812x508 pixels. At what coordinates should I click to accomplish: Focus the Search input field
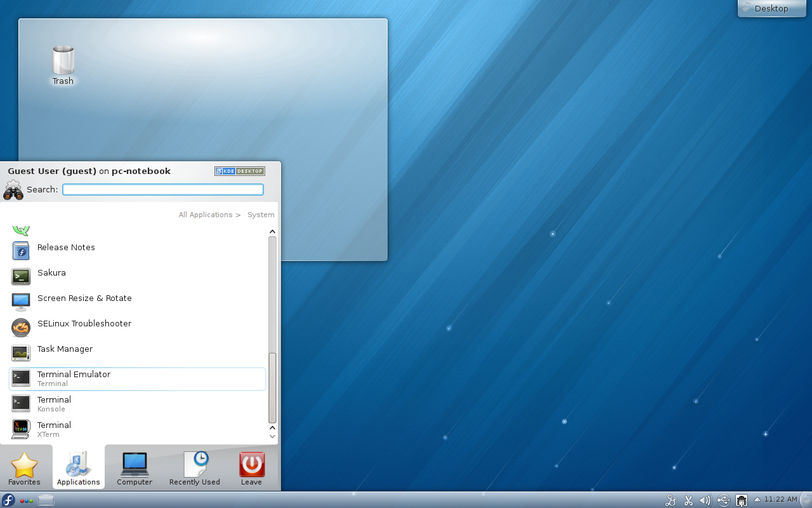tap(163, 189)
